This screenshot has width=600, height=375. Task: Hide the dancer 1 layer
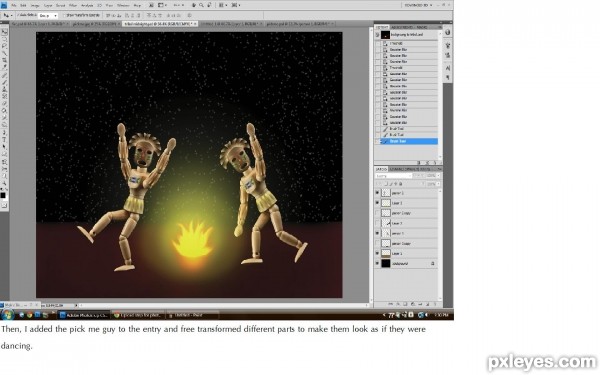(378, 233)
